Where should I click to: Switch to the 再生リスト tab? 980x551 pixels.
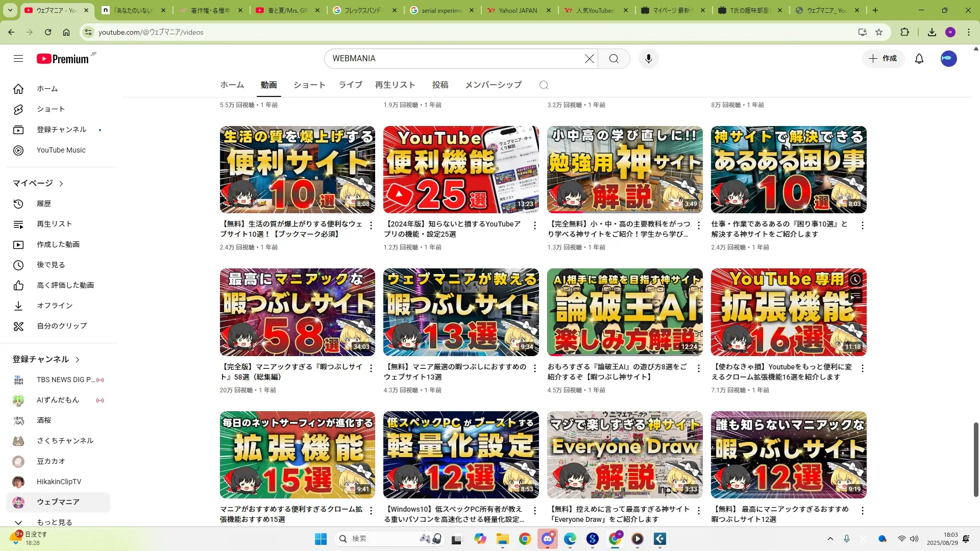point(395,85)
